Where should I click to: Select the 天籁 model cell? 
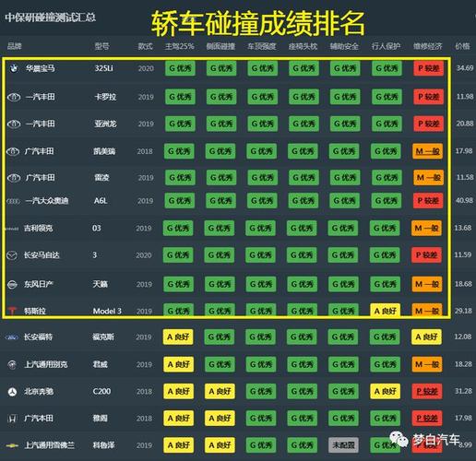pos(101,284)
